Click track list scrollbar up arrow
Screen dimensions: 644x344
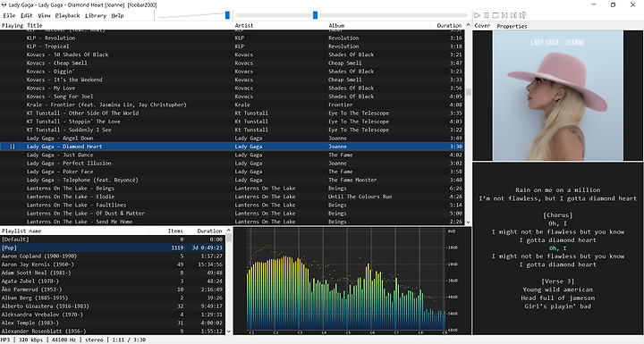click(x=468, y=25)
